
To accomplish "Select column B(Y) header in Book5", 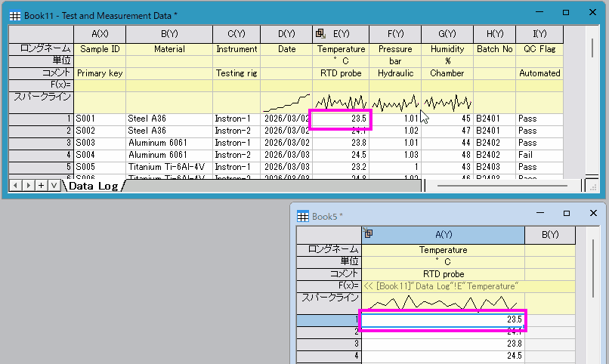I will [x=550, y=235].
